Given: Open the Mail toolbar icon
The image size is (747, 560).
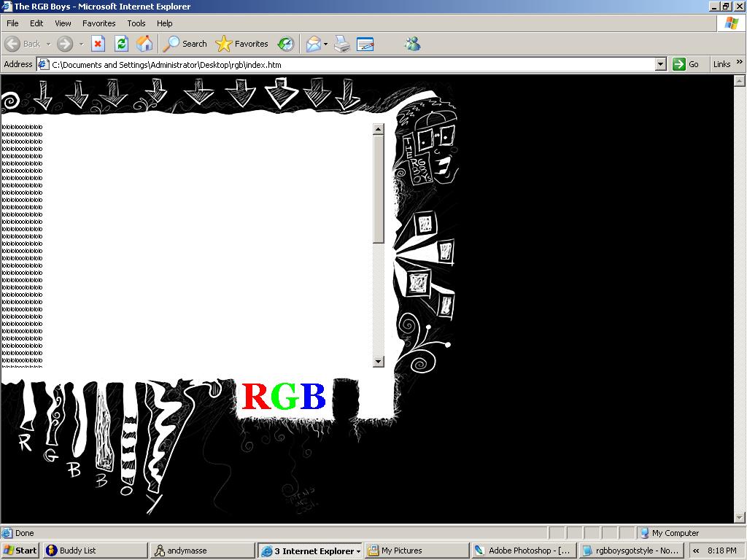Looking at the screenshot, I should tap(313, 44).
